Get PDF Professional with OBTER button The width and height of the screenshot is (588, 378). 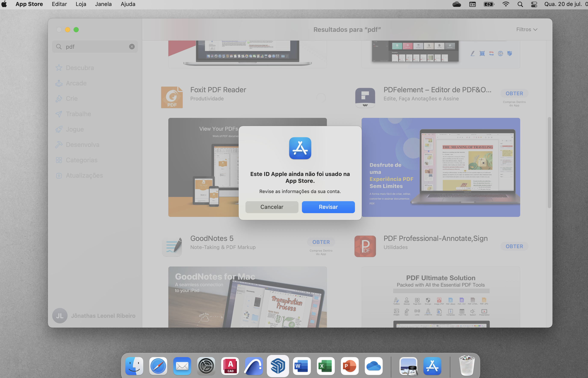(514, 246)
